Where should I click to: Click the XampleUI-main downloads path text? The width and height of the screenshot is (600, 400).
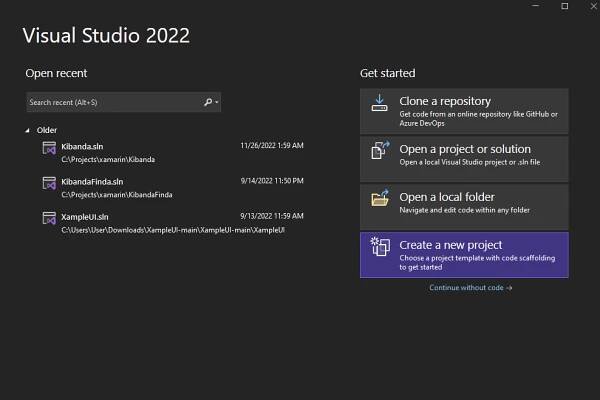(173, 230)
